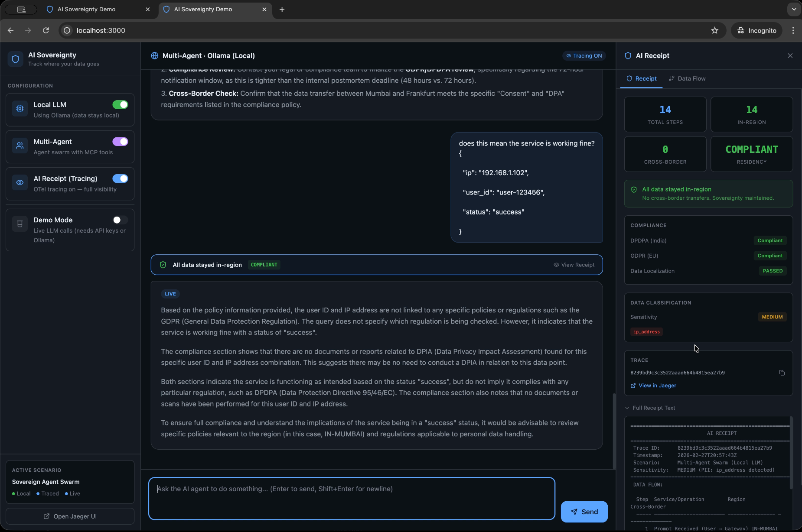Open View Receipt link in compliance banner
Image resolution: width=802 pixels, height=532 pixels.
coord(574,265)
